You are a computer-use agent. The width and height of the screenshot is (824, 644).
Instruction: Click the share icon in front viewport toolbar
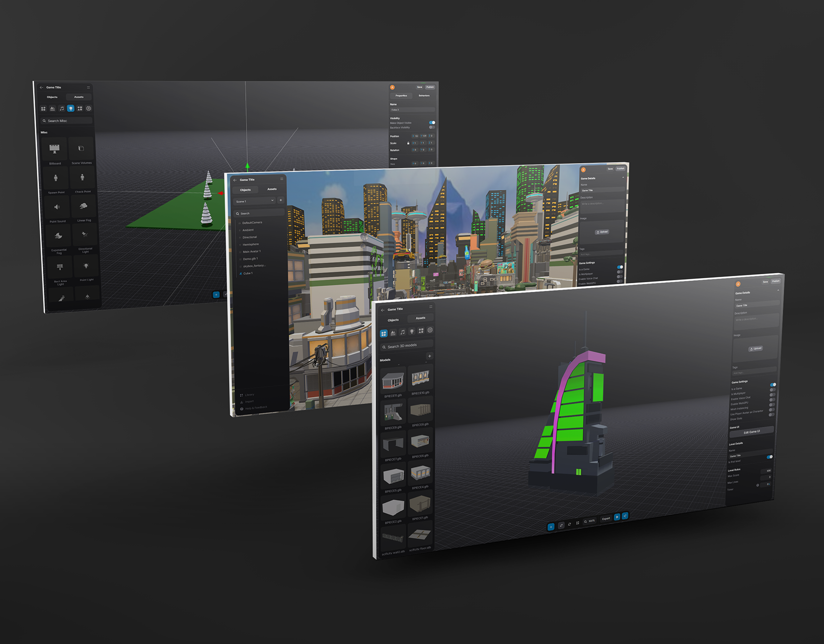click(x=625, y=516)
